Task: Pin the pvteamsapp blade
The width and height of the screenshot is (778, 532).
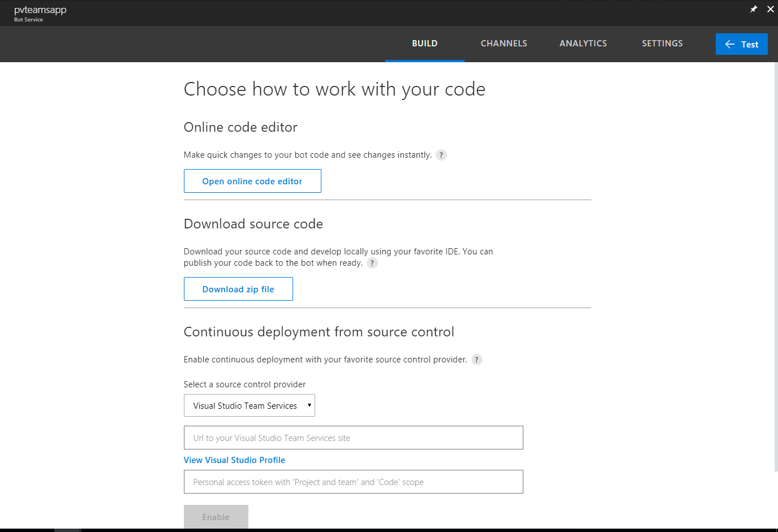Action: point(754,9)
